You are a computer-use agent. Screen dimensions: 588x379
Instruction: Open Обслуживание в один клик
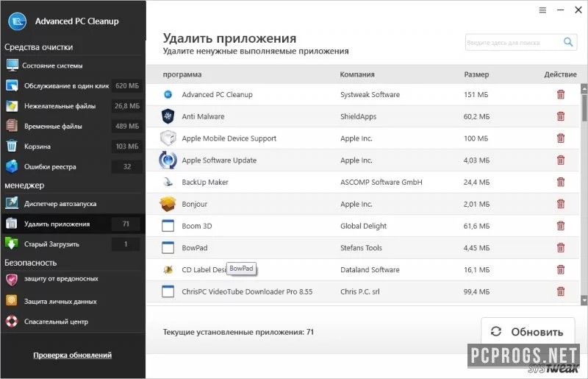(x=73, y=85)
